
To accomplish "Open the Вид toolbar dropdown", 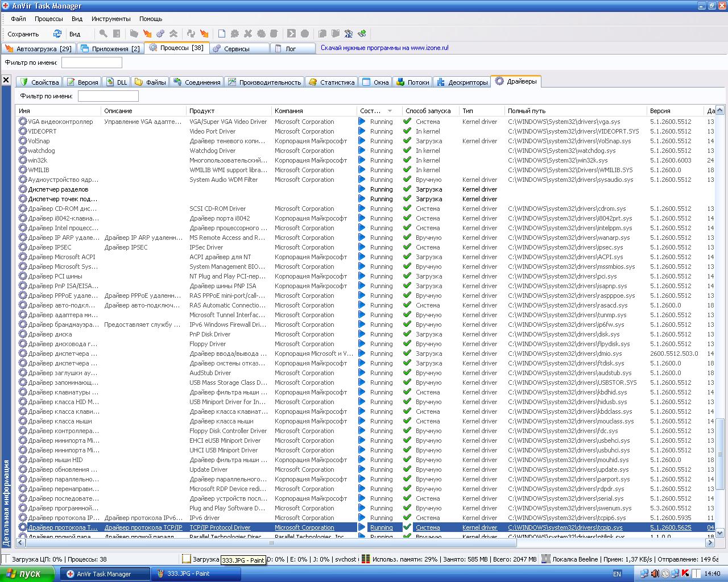I will coord(75,34).
